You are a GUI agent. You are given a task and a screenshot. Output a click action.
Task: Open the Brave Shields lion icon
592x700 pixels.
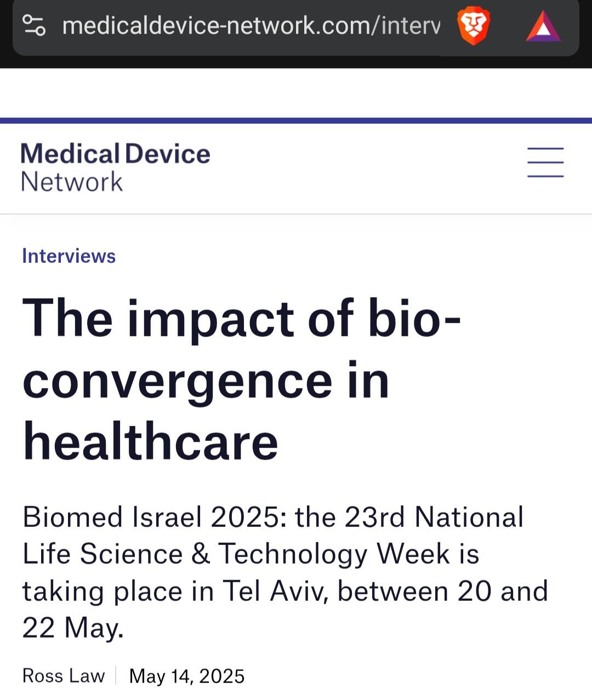474,27
